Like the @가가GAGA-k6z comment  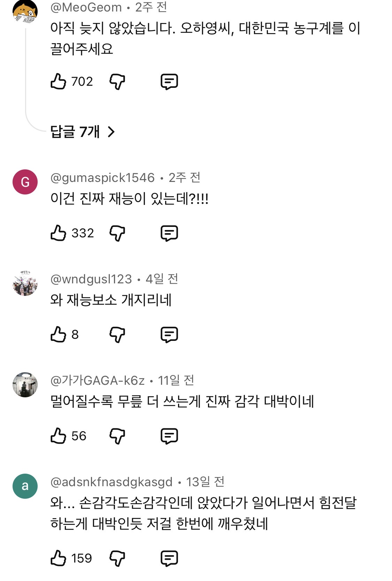click(x=58, y=436)
